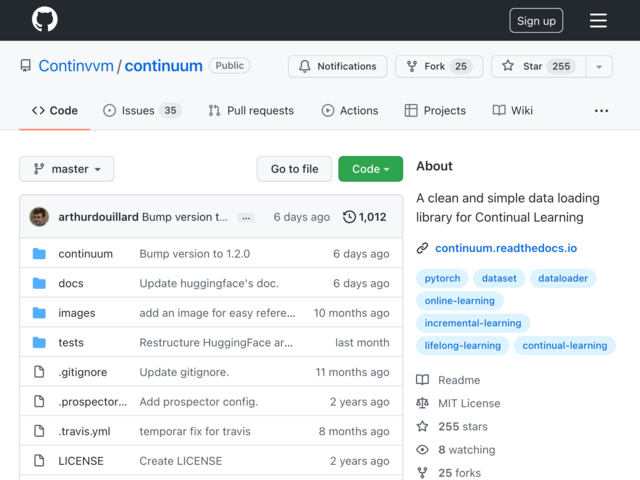Select the pytorch topic tag
This screenshot has width=640, height=480.
[x=442, y=278]
